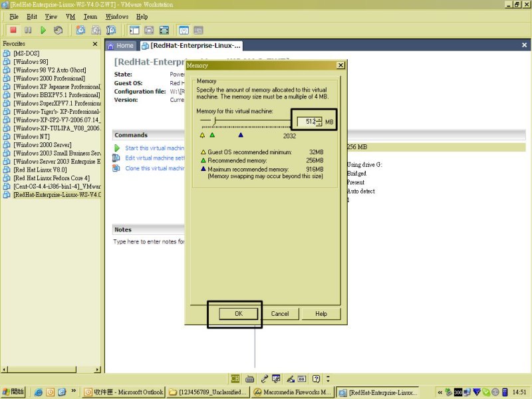
Task: Select [Red Hat Linux V8.0] favorite
Action: pyautogui.click(x=40, y=170)
